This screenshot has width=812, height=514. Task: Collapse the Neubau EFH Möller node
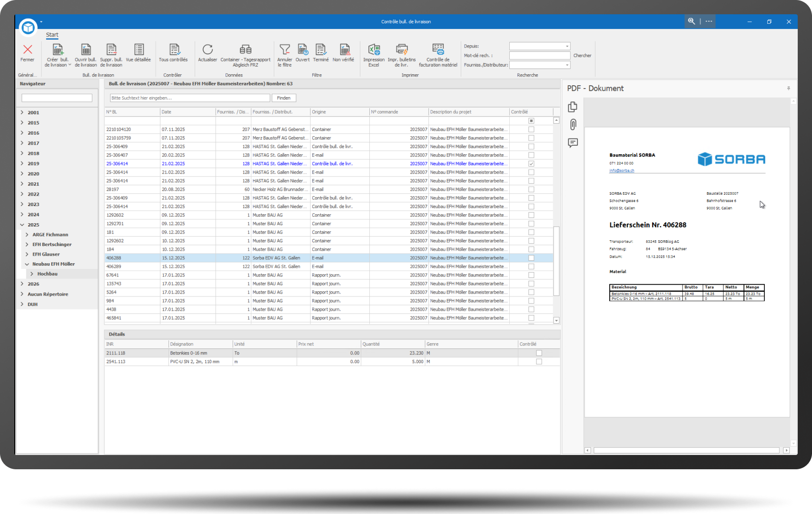click(x=27, y=264)
